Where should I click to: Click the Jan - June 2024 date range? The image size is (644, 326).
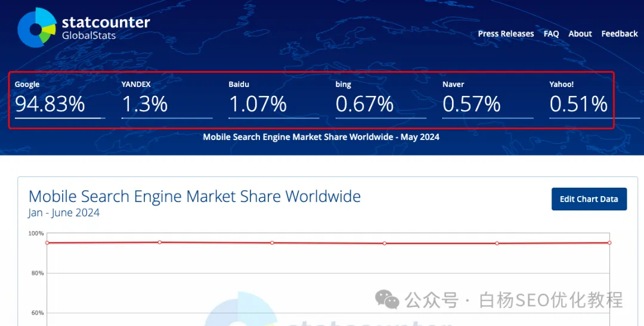(x=64, y=213)
